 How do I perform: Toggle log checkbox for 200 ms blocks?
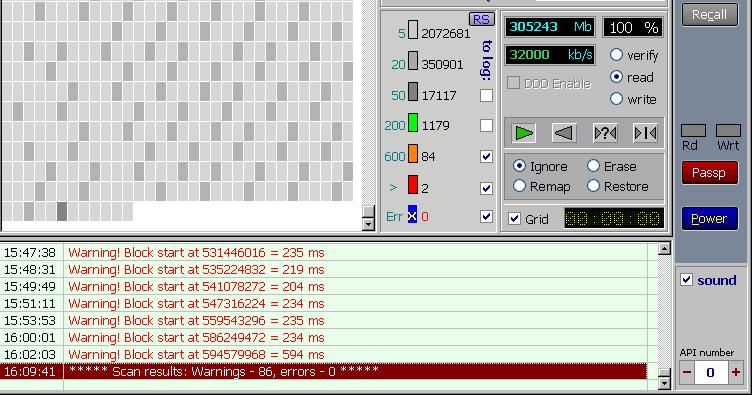[x=486, y=126]
